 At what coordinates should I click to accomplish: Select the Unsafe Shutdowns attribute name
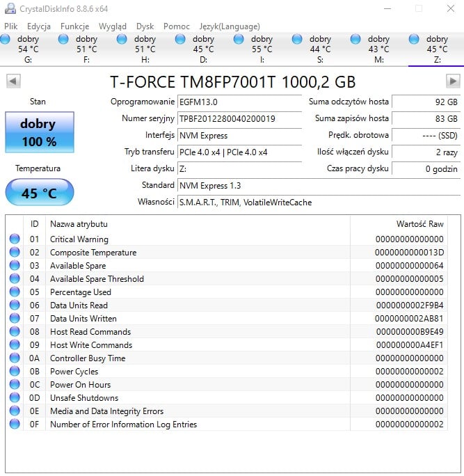pos(84,397)
